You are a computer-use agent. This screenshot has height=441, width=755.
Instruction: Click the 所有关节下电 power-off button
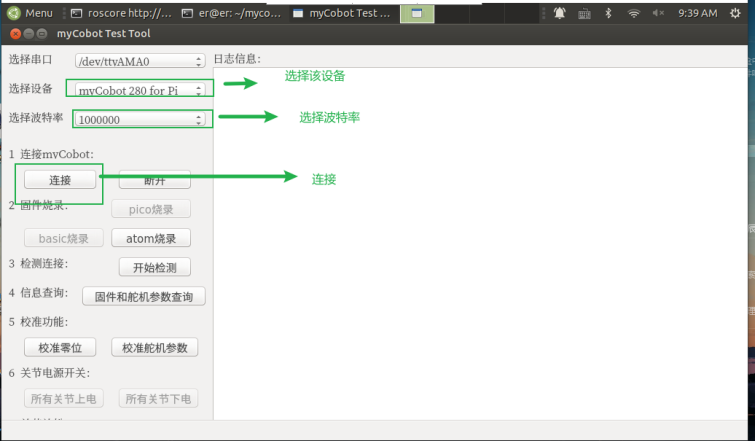(x=158, y=399)
